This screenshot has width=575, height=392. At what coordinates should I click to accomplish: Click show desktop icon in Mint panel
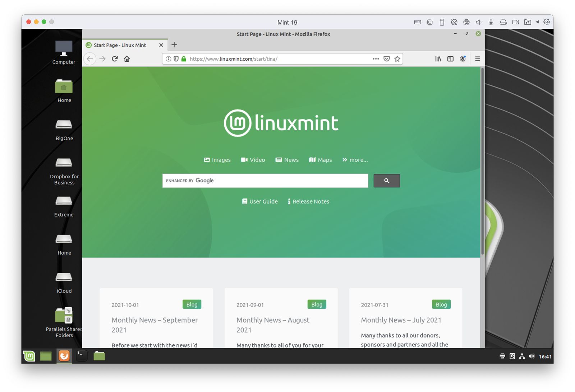(46, 356)
